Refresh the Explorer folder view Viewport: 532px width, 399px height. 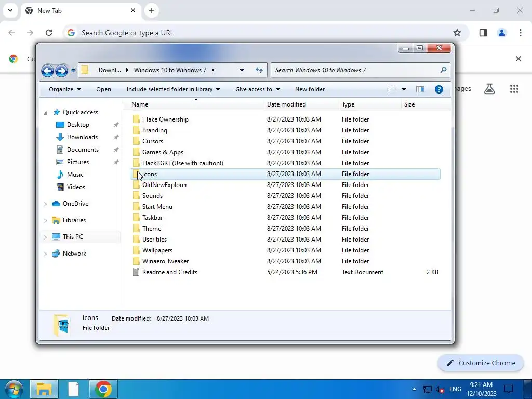259,70
